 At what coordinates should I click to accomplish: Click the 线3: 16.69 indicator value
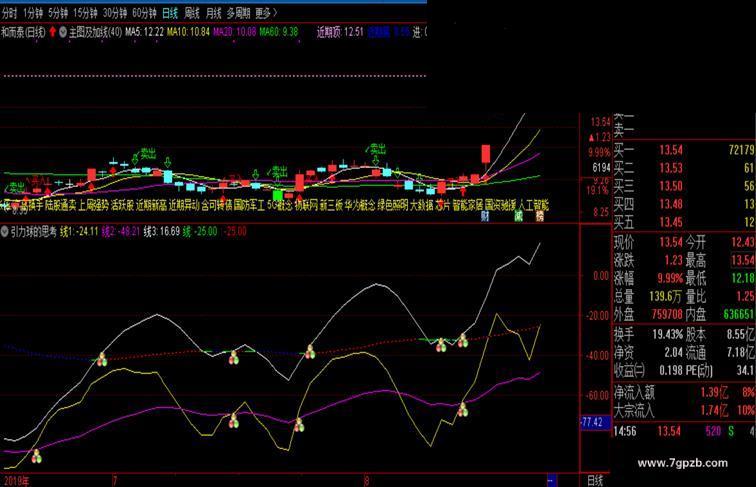click(162, 232)
